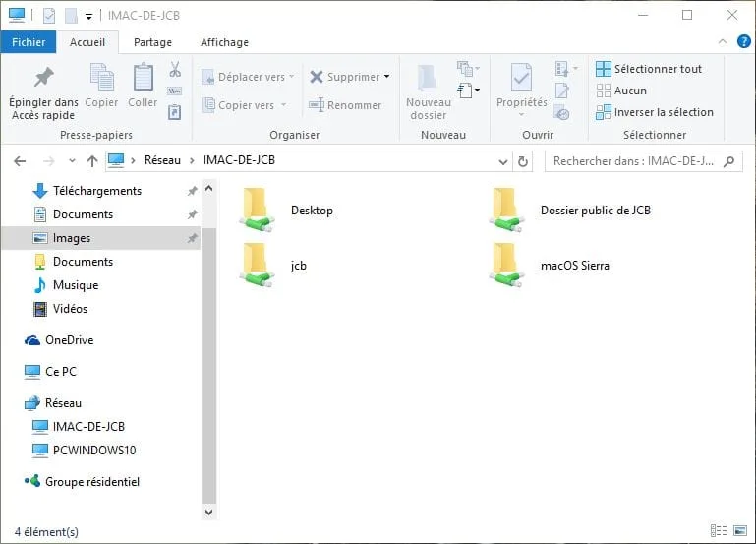Click the History icon in the Ouvrir group
This screenshot has height=544, width=756.
click(x=562, y=113)
